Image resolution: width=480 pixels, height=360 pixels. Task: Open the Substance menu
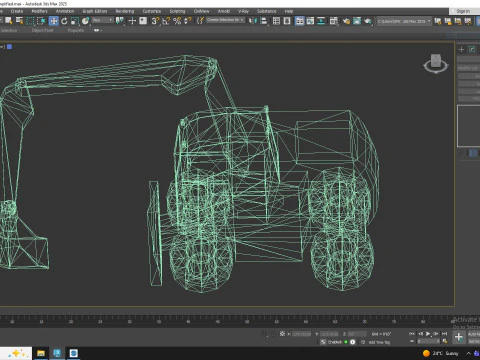click(266, 11)
